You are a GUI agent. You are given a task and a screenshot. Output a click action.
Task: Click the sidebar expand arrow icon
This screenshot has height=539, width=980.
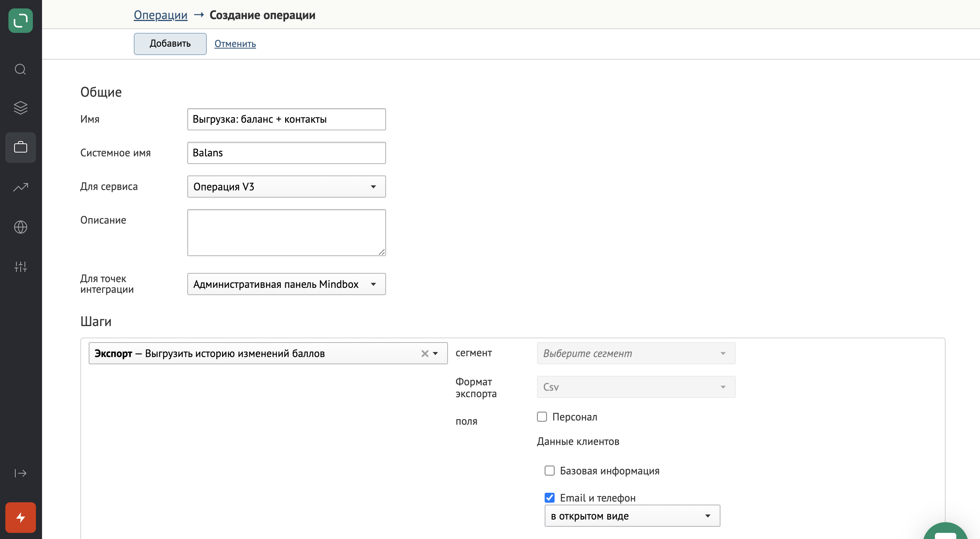click(x=21, y=473)
